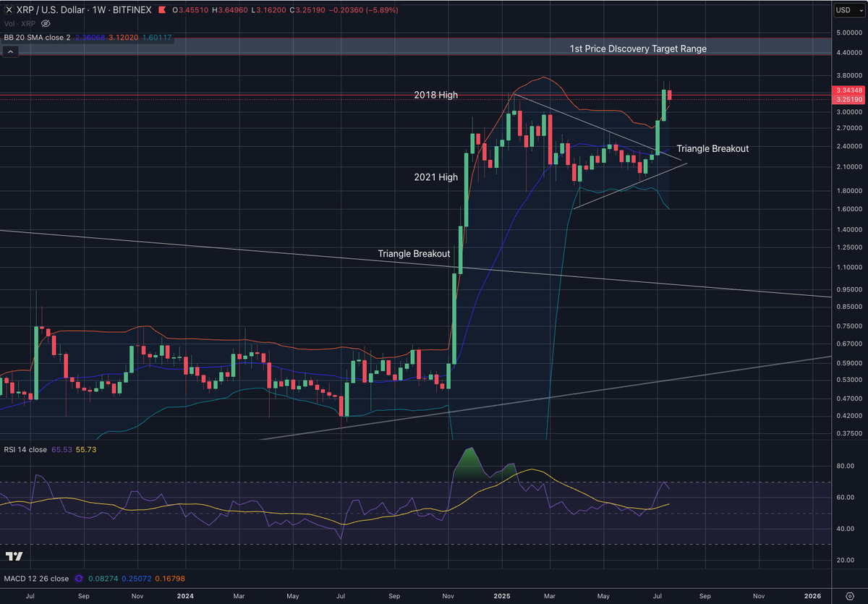Select the '2018 High' text label

pos(435,95)
